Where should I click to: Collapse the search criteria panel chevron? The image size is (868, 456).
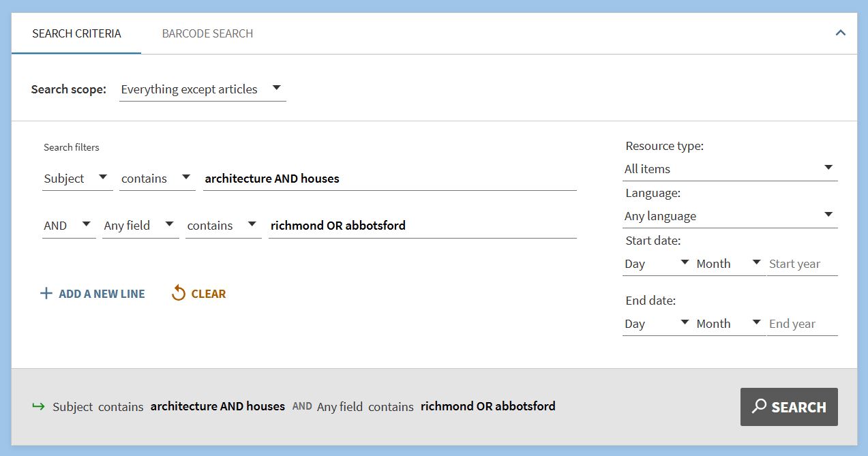pyautogui.click(x=840, y=33)
